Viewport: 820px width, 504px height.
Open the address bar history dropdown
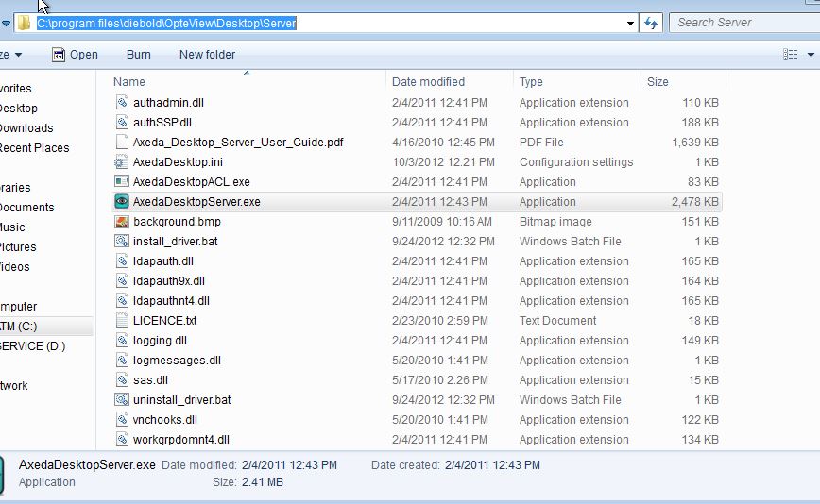630,23
